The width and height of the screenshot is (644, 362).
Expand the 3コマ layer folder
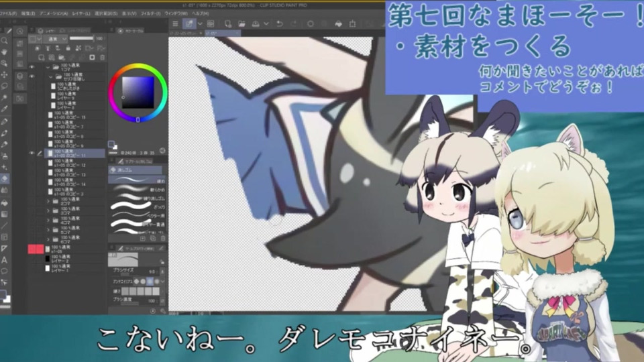click(x=48, y=210)
